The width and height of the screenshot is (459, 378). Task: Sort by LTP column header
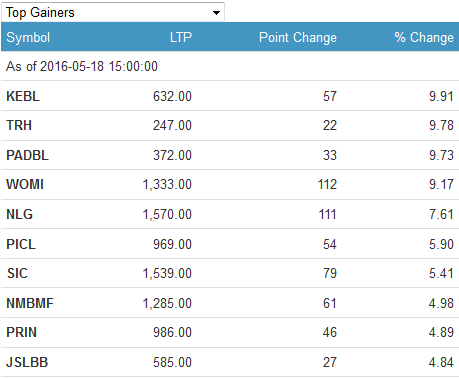[181, 37]
